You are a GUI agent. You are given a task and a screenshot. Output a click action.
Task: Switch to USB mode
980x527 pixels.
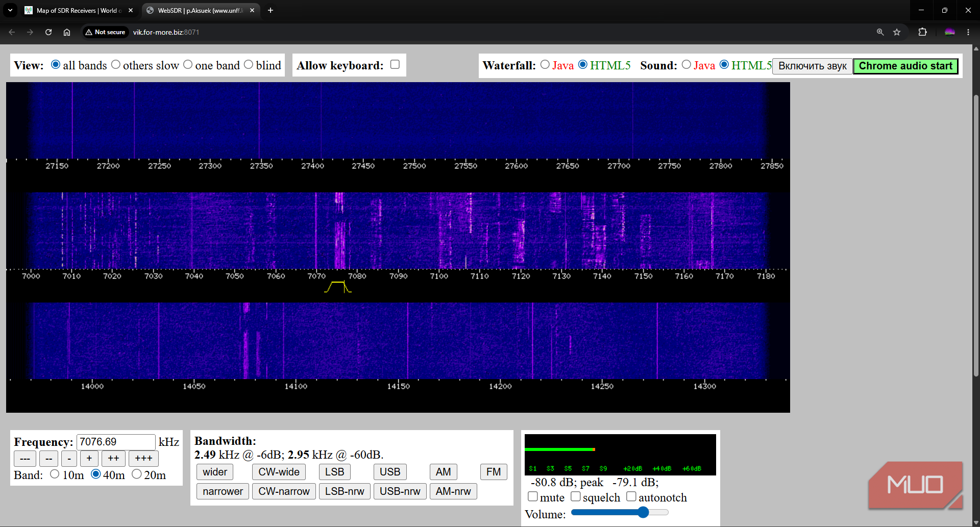(x=390, y=472)
